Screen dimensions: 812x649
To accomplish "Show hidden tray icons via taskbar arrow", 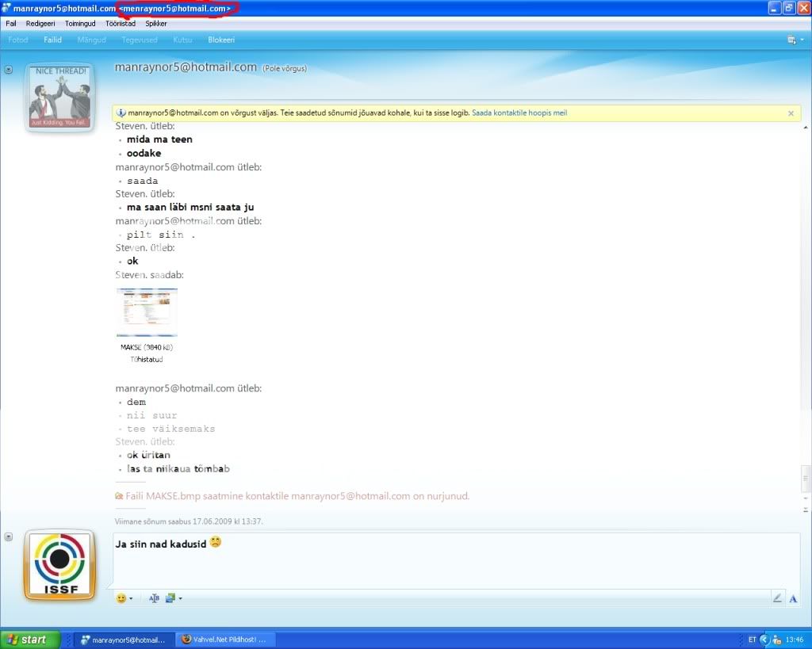I will coord(764,639).
